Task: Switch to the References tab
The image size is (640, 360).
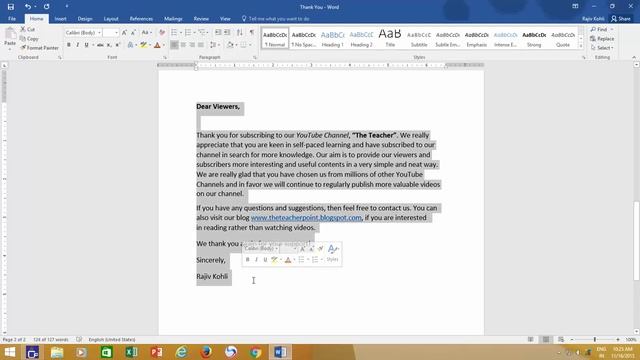Action: [x=141, y=19]
